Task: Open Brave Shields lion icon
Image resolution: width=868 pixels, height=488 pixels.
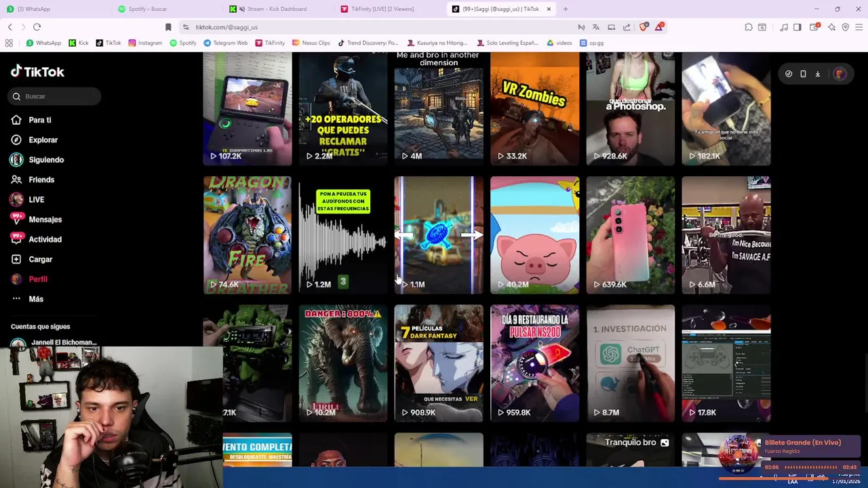Action: pos(643,27)
